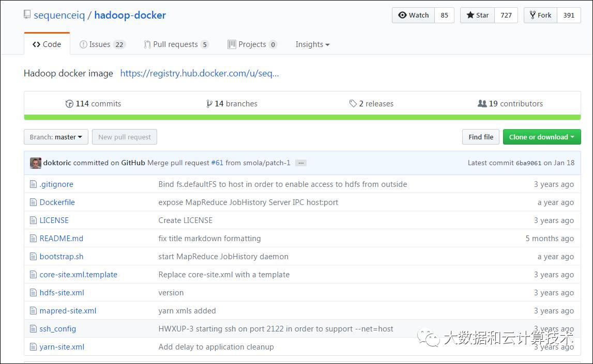Click the fork icon on the Fork button
The image size is (593, 364).
[533, 15]
